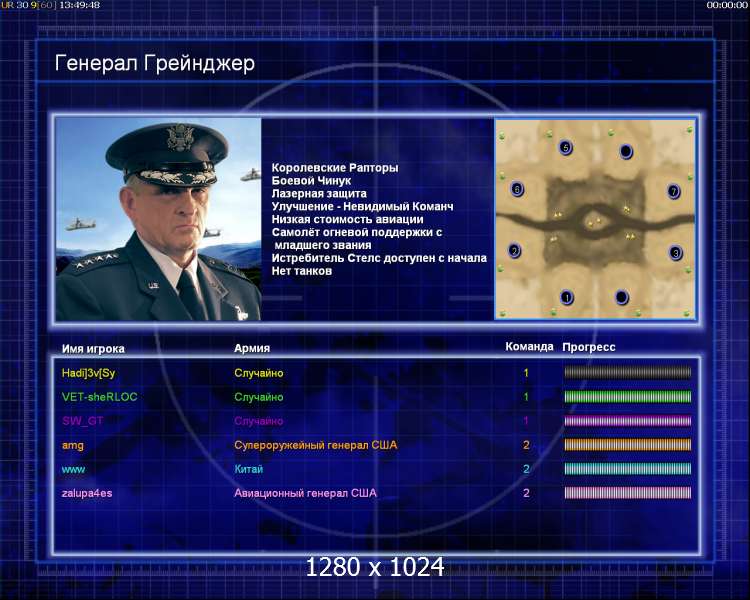The image size is (750, 600).
Task: Select the 'Нет танков' line
Action: point(301,271)
